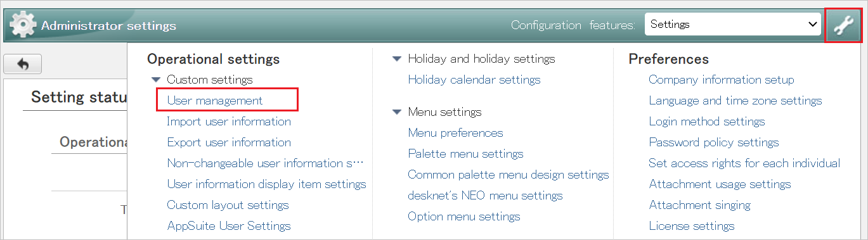868x240 pixels.
Task: Select Palette menu settings
Action: click(x=465, y=154)
